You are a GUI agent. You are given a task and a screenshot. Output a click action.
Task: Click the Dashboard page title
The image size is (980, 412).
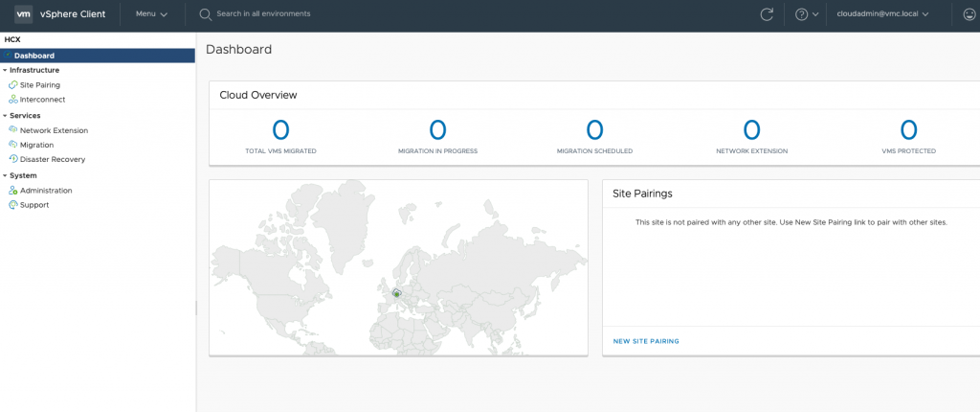238,50
